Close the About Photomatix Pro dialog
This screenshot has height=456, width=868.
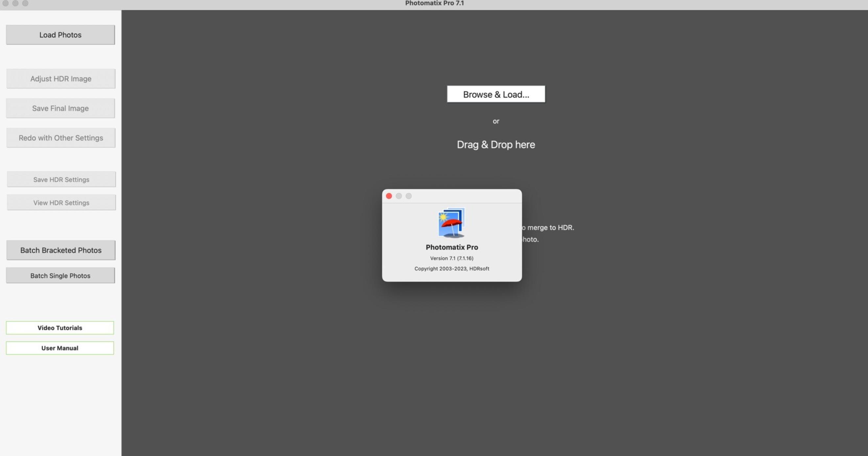coord(389,196)
